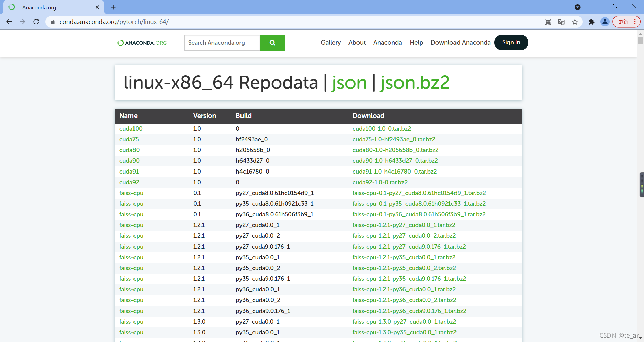
Task: Open the cuda80 package name
Action: pyautogui.click(x=129, y=150)
